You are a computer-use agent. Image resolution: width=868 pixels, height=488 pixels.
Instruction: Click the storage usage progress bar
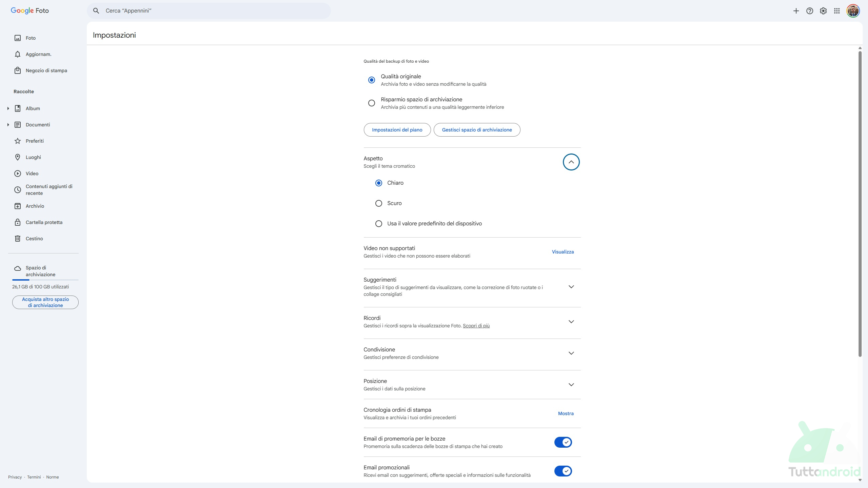pos(45,280)
